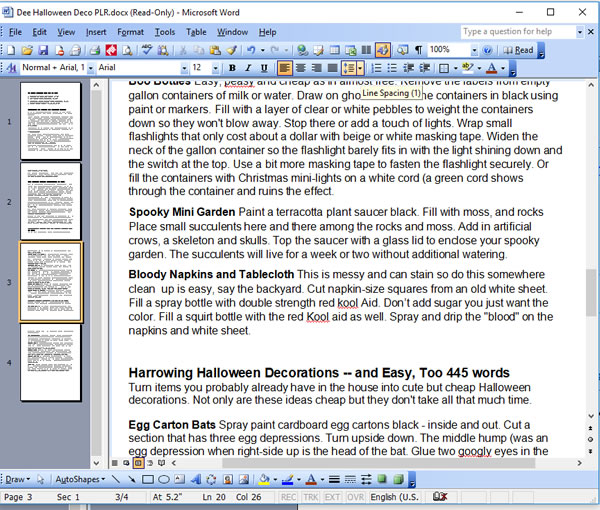Open the Zoom 100% dropdown
This screenshot has height=510, width=600.
(474, 50)
